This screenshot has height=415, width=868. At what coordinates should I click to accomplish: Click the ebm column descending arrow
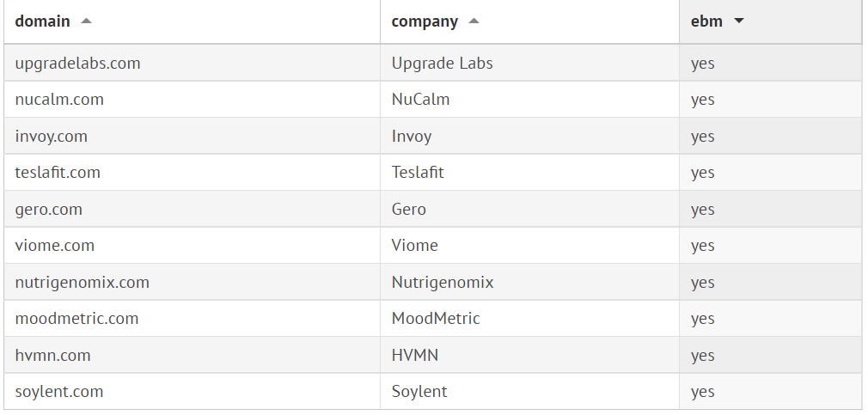coord(739,21)
